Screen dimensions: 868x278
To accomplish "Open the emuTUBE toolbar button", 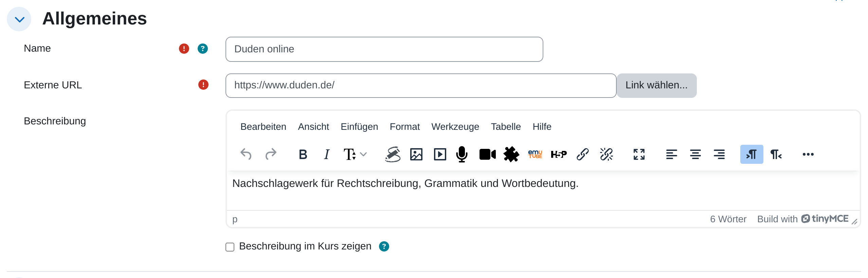I will [535, 154].
